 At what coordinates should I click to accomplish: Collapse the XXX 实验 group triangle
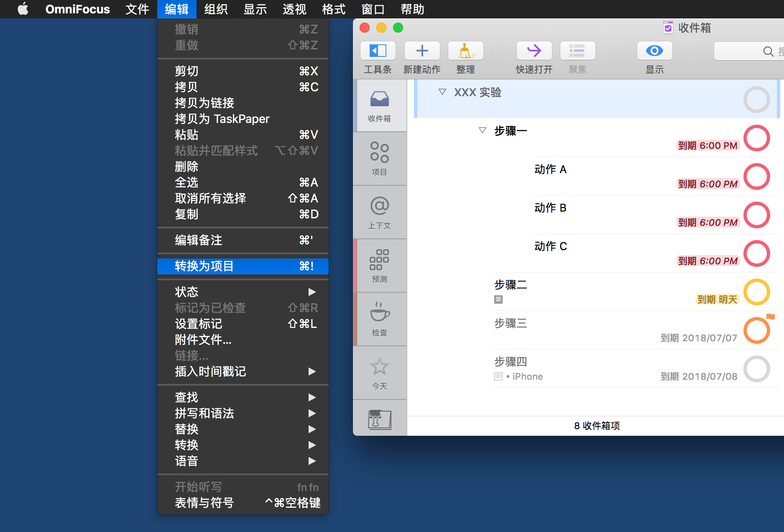point(442,92)
